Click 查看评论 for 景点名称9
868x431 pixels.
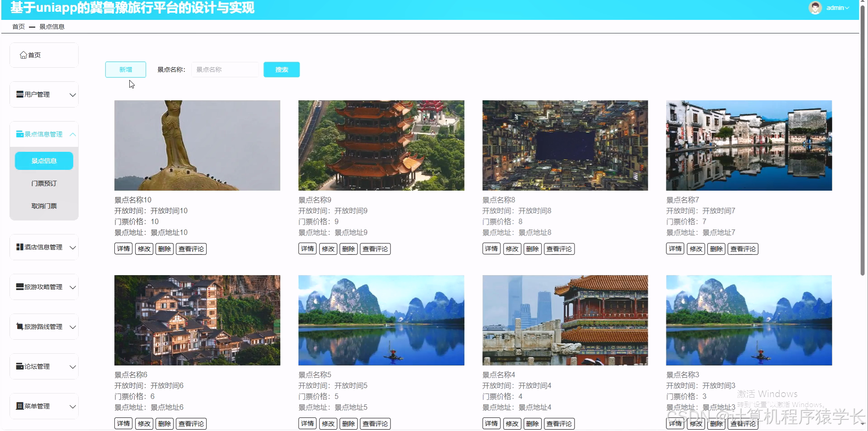(x=375, y=249)
